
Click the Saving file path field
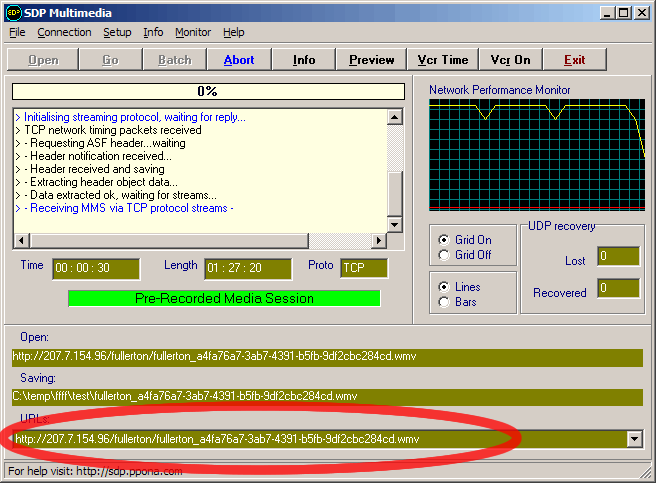coord(326,397)
